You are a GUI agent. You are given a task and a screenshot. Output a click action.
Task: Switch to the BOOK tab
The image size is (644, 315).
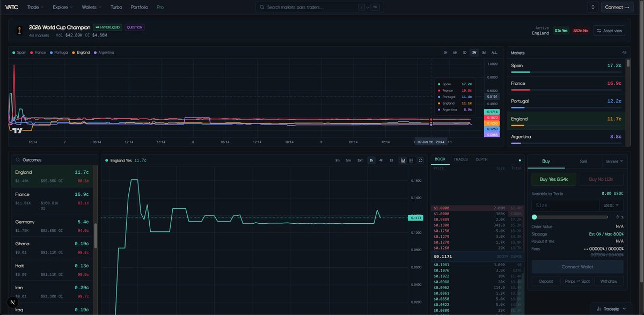click(x=440, y=159)
